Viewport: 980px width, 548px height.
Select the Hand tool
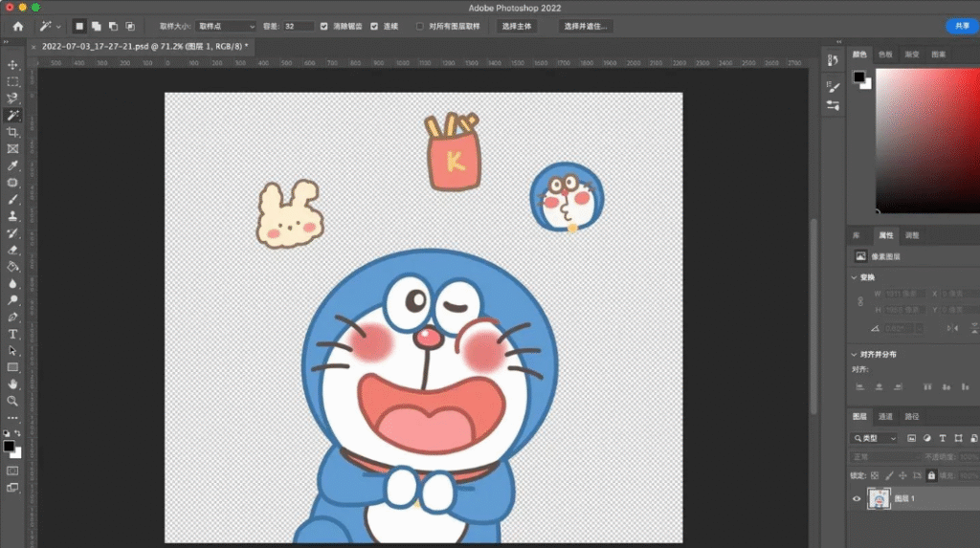[x=12, y=384]
